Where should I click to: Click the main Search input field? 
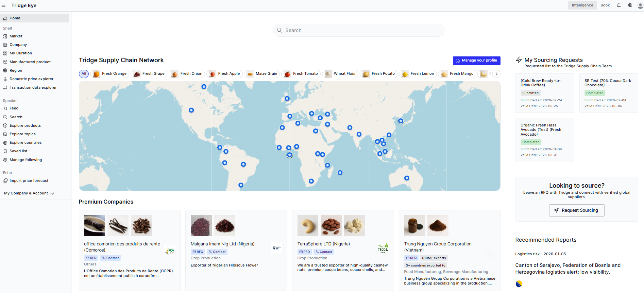(x=358, y=30)
